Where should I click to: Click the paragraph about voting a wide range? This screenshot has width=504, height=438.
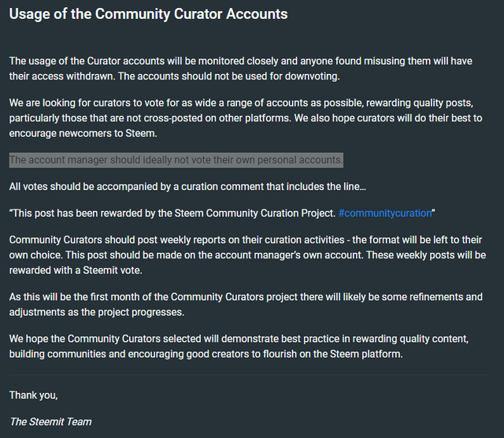[246, 118]
